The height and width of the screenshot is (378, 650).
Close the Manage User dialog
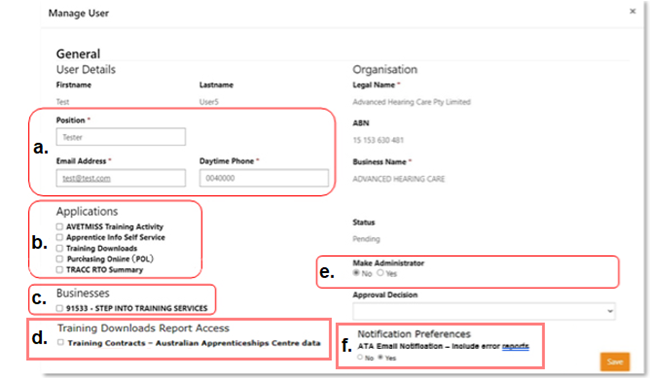pos(632,11)
